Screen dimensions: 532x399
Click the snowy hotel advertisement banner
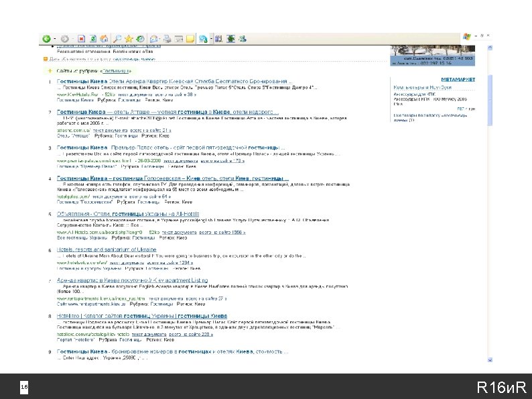pyautogui.click(x=432, y=56)
